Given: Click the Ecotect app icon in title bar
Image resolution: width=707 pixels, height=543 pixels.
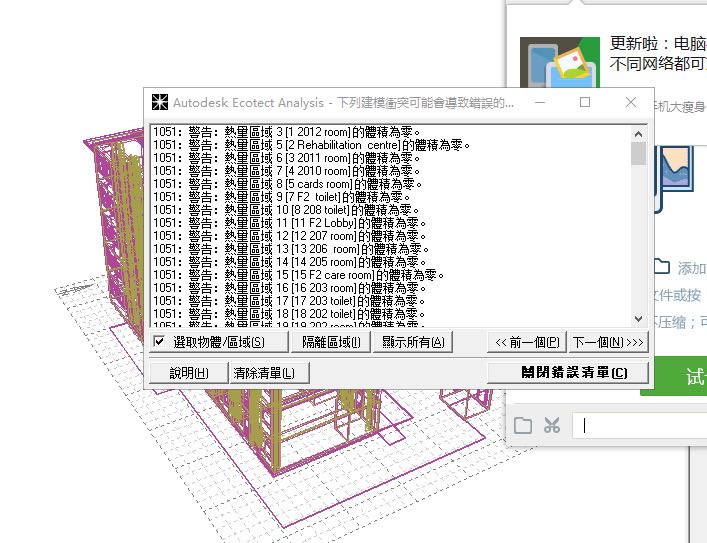Looking at the screenshot, I should tap(160, 102).
